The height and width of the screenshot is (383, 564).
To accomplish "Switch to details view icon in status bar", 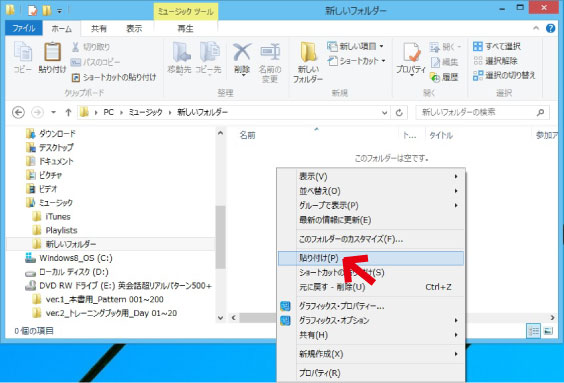I will coord(533,330).
